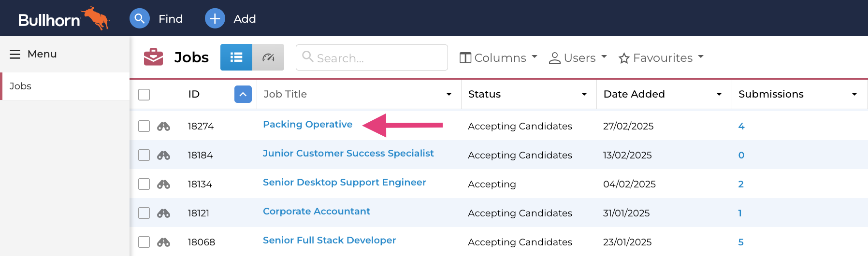
Task: Click binoculars icon for job 18274
Action: (x=163, y=126)
